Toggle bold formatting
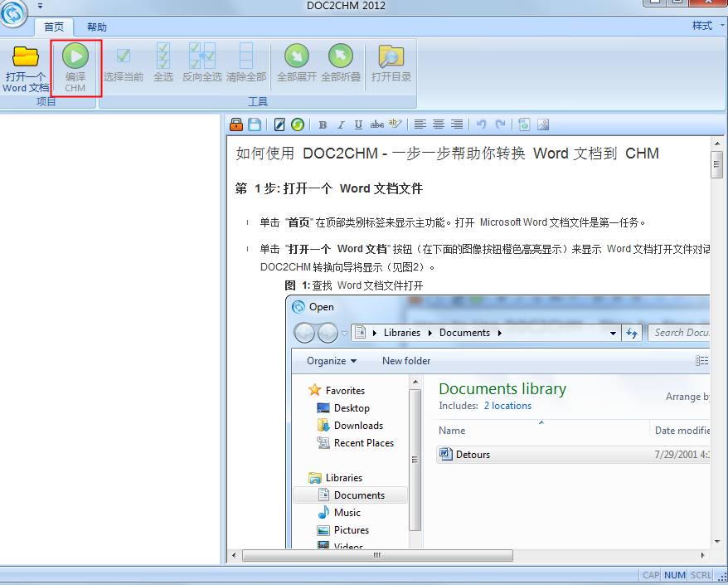728x585 pixels. point(323,124)
